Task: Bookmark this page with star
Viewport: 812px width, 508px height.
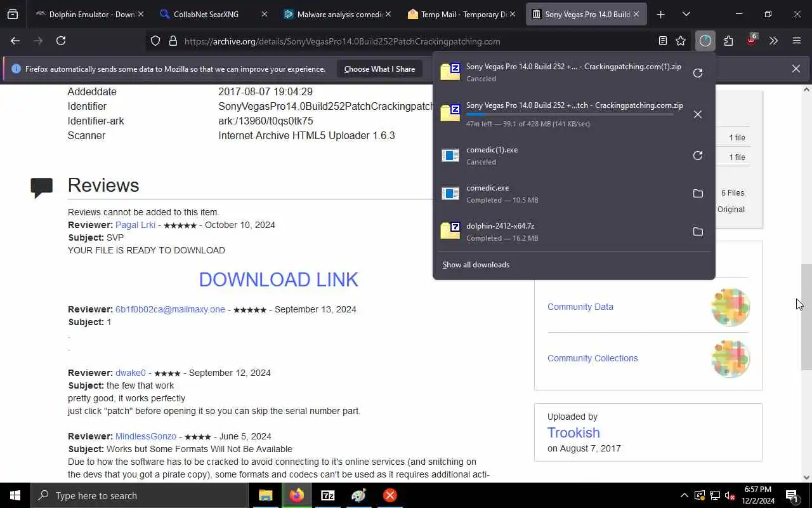Action: (x=681, y=41)
